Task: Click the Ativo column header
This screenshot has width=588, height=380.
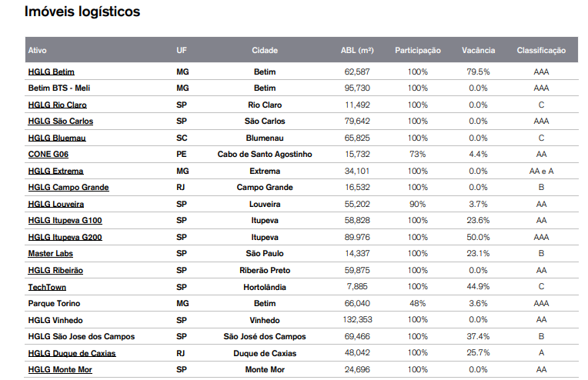Action: pyautogui.click(x=38, y=51)
